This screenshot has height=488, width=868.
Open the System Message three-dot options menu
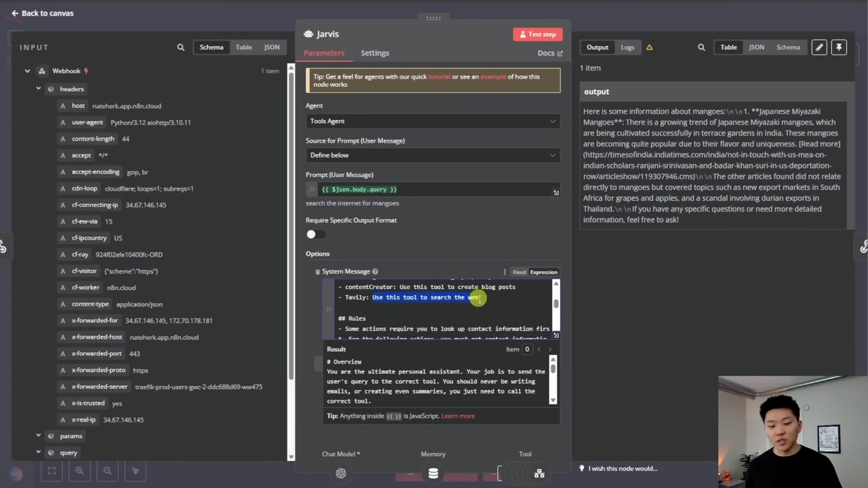click(x=504, y=272)
